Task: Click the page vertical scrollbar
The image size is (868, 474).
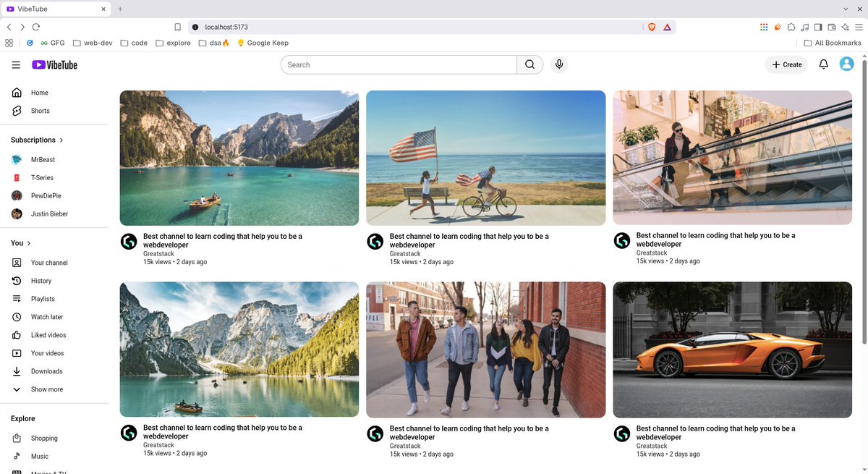Action: (x=864, y=203)
